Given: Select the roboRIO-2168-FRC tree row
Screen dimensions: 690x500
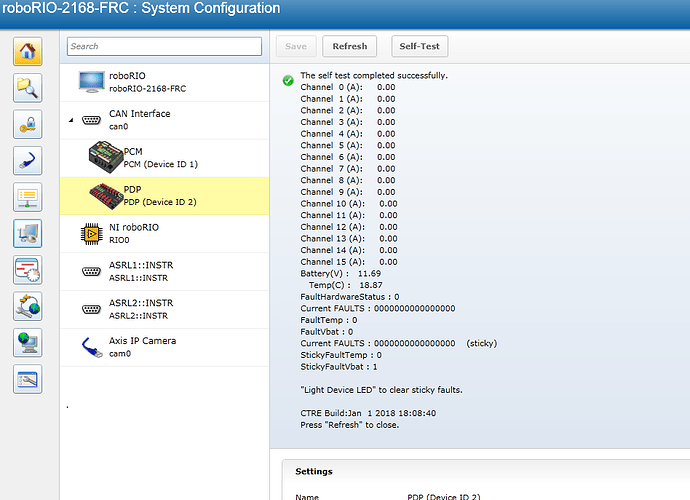Looking at the screenshot, I should tap(165, 82).
